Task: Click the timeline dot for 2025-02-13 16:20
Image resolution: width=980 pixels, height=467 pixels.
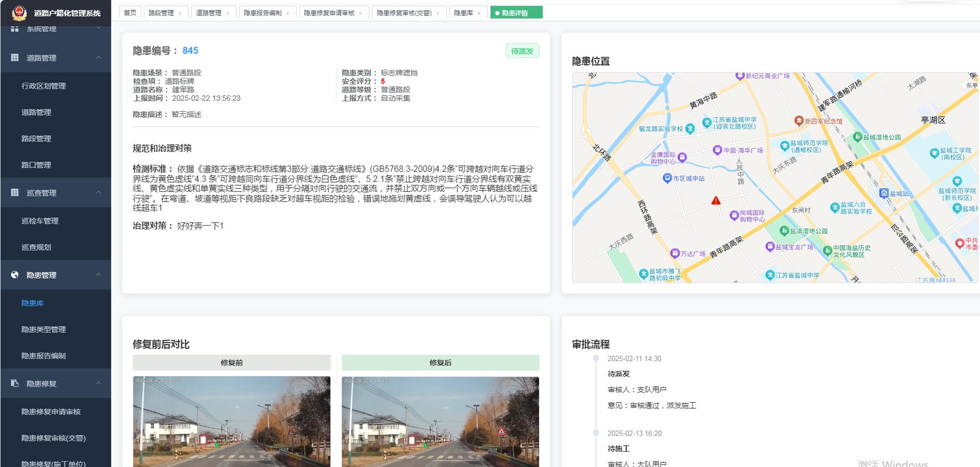Action: 596,433
